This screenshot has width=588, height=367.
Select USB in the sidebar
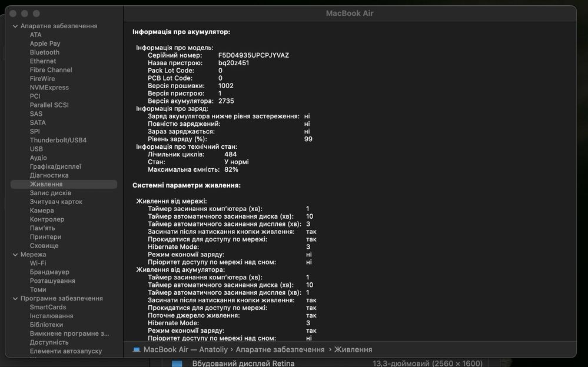click(x=36, y=149)
